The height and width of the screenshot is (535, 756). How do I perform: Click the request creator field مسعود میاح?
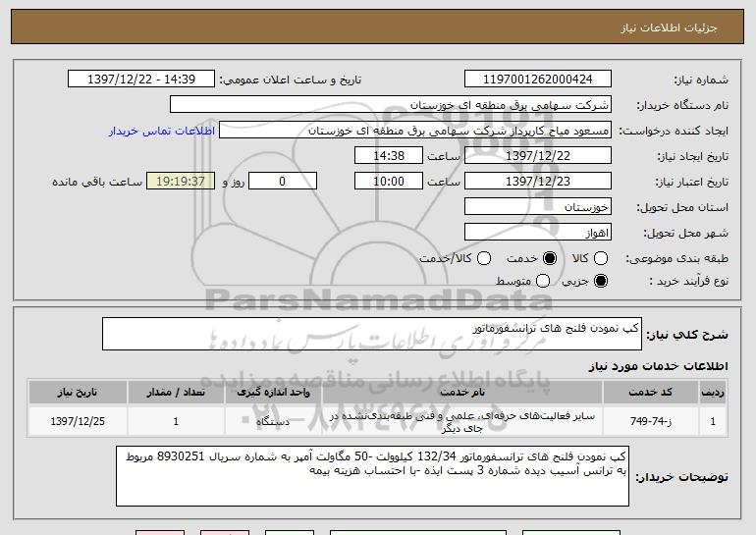click(x=415, y=131)
